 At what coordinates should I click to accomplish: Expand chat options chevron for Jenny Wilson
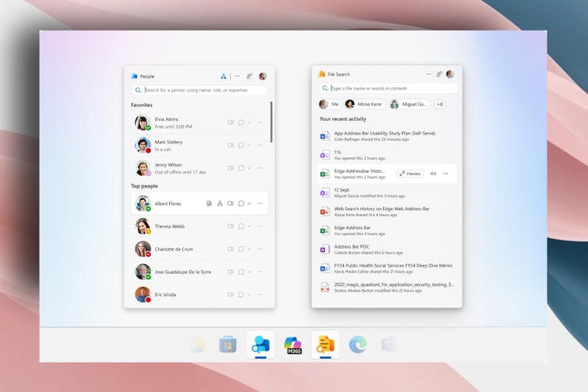tap(249, 168)
